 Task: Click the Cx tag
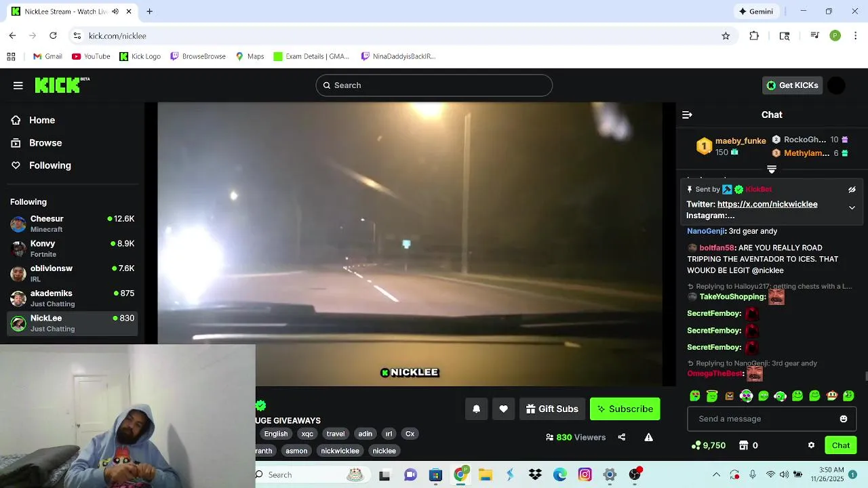click(x=410, y=434)
